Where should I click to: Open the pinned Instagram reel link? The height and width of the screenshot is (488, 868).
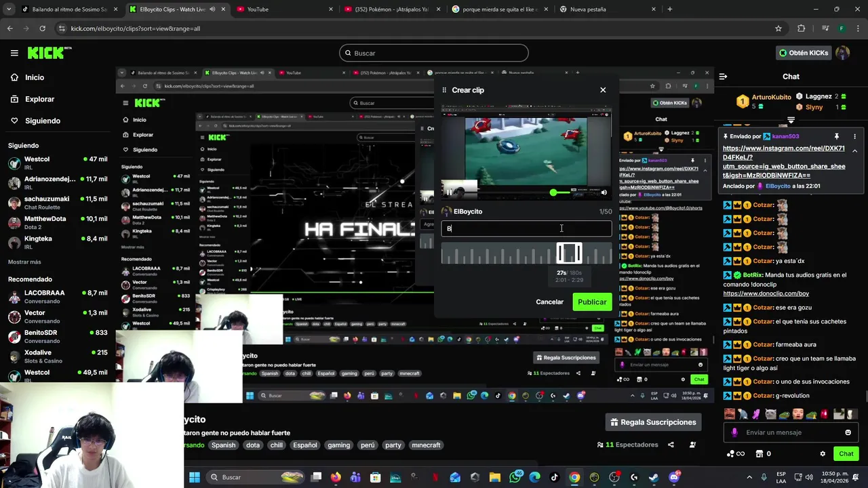click(x=784, y=162)
